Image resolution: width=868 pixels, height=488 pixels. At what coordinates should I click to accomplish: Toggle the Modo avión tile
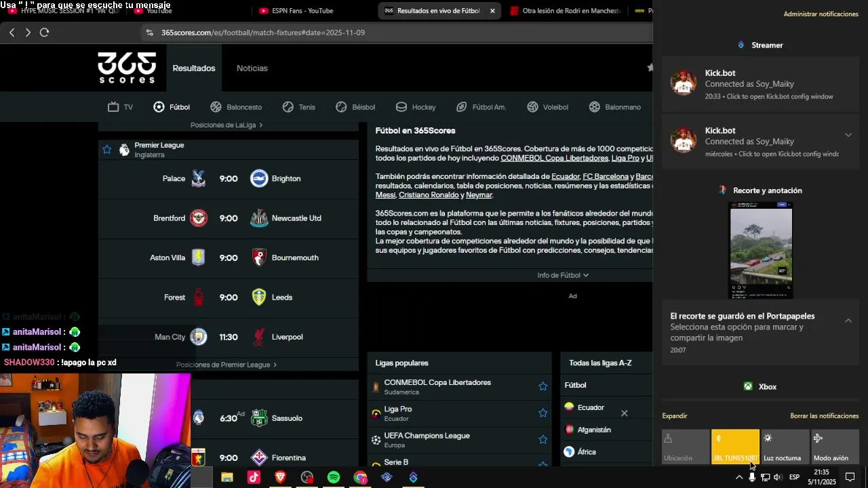(835, 447)
